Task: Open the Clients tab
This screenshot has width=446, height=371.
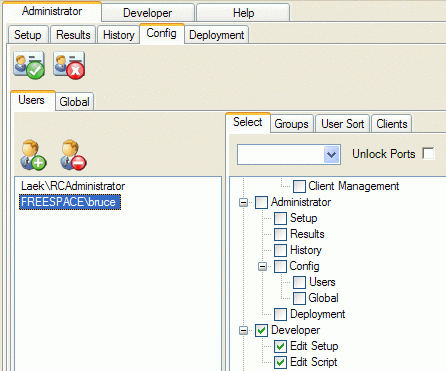Action: 392,124
